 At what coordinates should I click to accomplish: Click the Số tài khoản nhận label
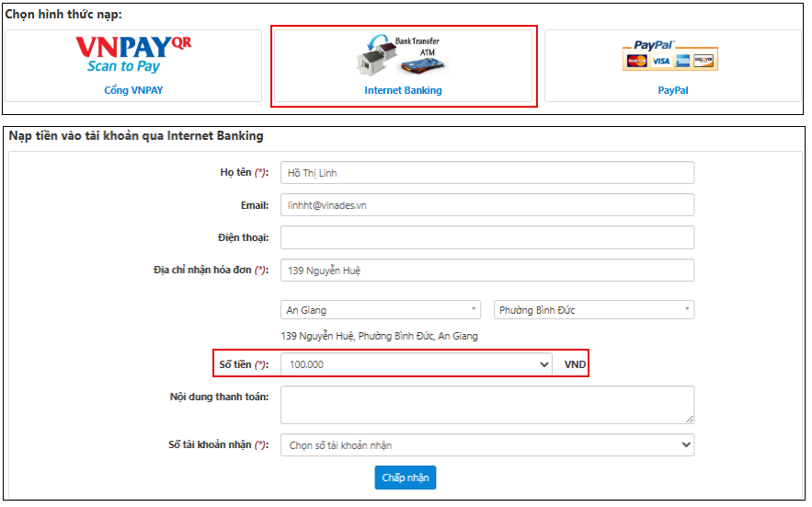pyautogui.click(x=219, y=444)
